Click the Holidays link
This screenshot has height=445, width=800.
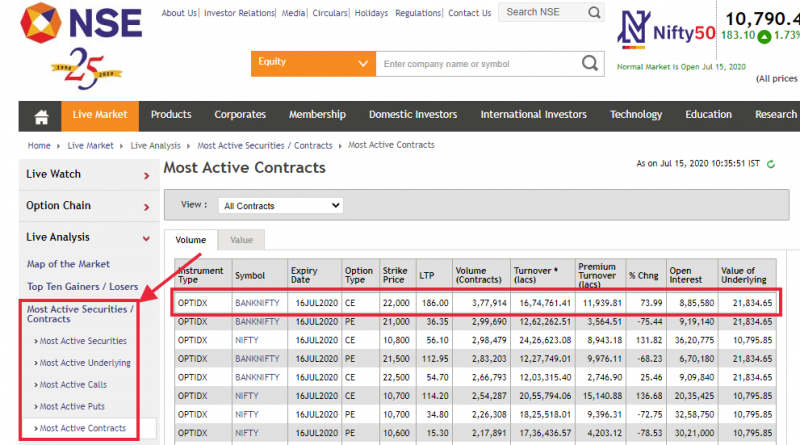coord(371,13)
